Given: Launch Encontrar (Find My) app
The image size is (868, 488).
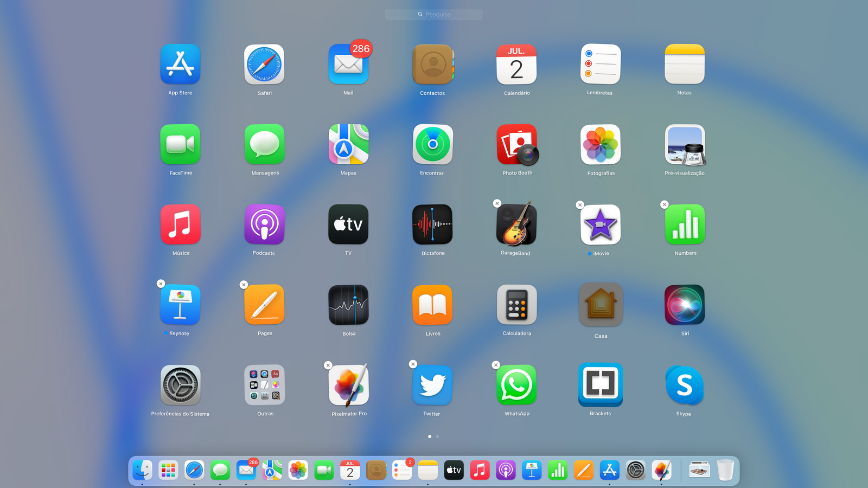Looking at the screenshot, I should click(x=432, y=145).
